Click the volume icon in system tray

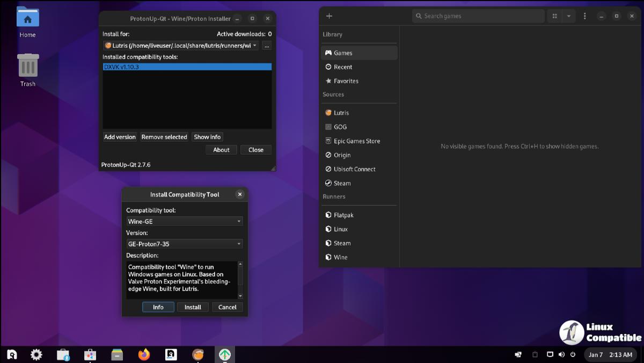click(561, 354)
